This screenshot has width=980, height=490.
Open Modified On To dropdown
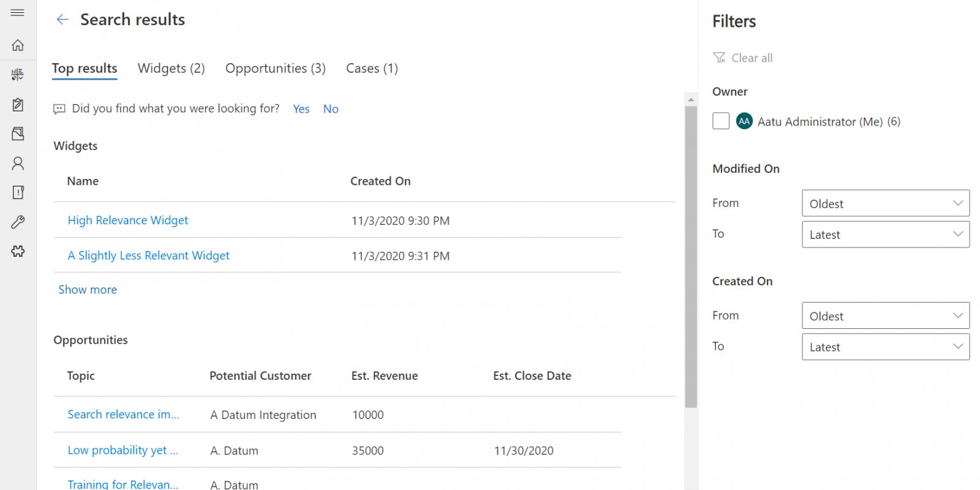click(886, 235)
